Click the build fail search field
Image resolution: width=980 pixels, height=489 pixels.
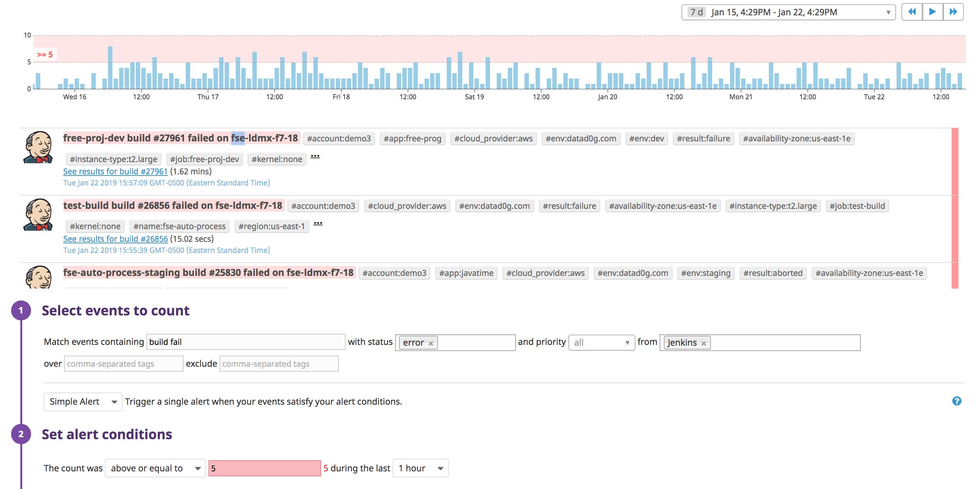click(x=245, y=342)
